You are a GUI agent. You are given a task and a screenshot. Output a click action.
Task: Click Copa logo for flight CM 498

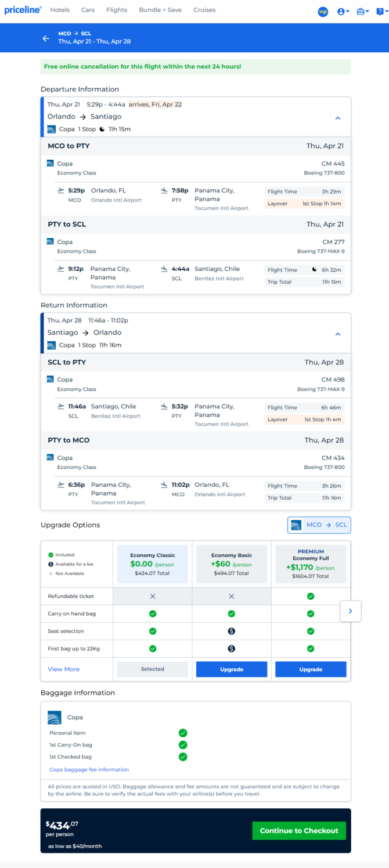[x=50, y=379]
